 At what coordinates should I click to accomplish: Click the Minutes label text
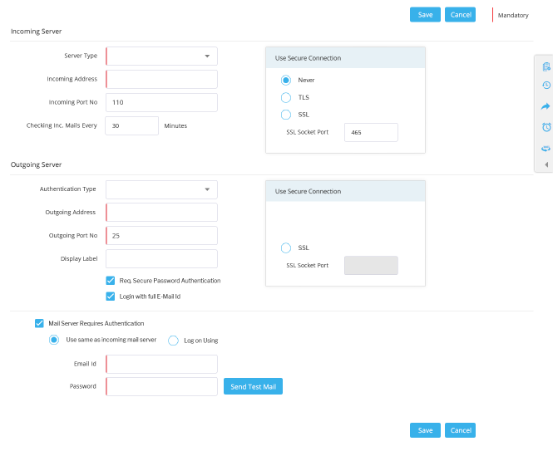pyautogui.click(x=176, y=126)
